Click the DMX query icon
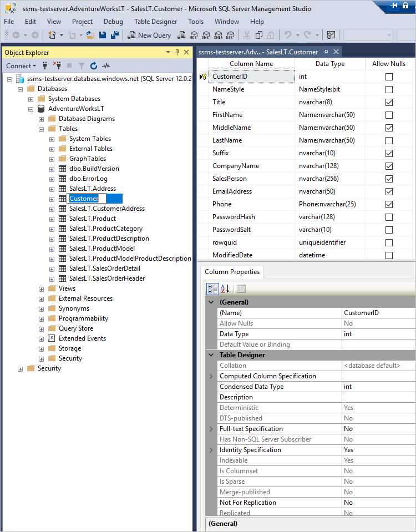 (x=206, y=35)
